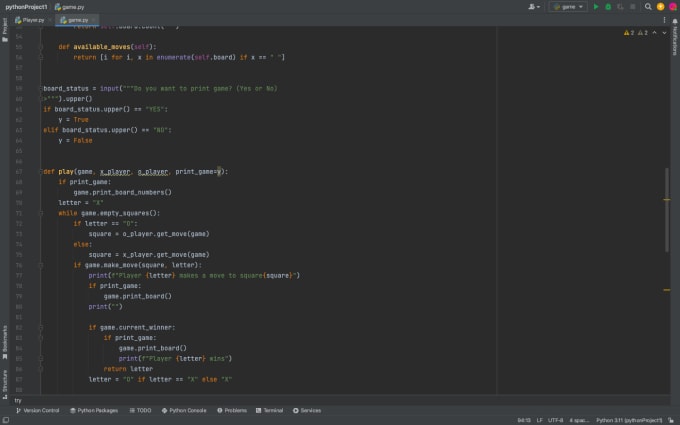Place cursor on 'board_status = input' line
The height and width of the screenshot is (425, 680).
(160, 88)
